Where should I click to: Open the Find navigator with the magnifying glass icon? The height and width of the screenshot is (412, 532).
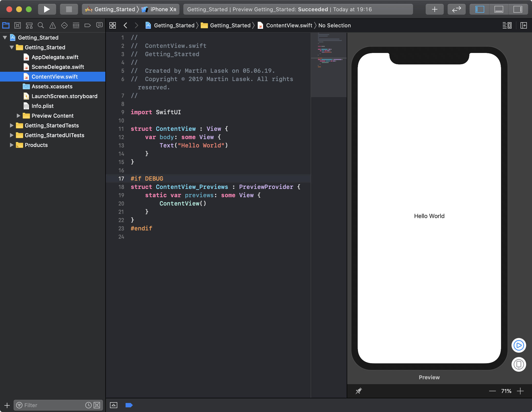(41, 25)
